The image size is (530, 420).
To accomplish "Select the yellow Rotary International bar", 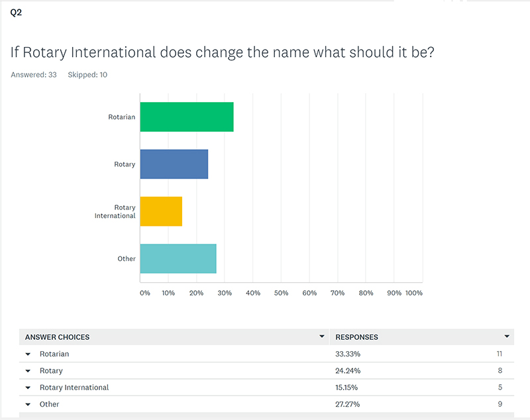I will (161, 211).
